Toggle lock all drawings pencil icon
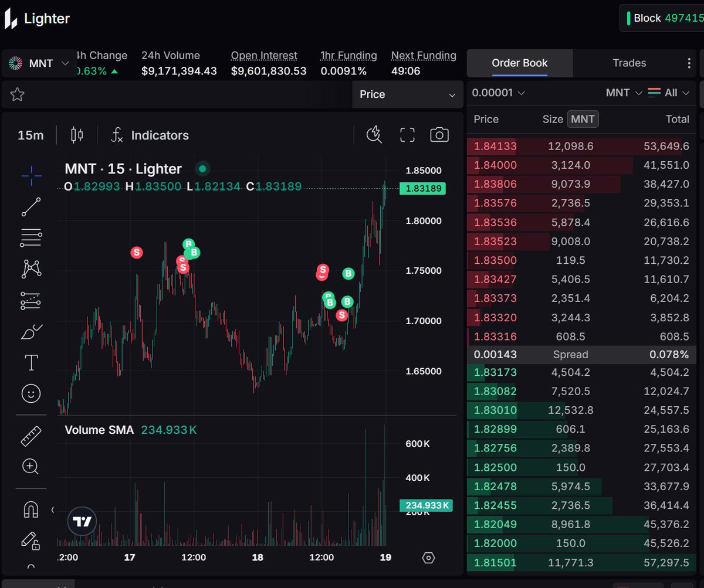Screen dimensions: 704x588 [x=31, y=541]
